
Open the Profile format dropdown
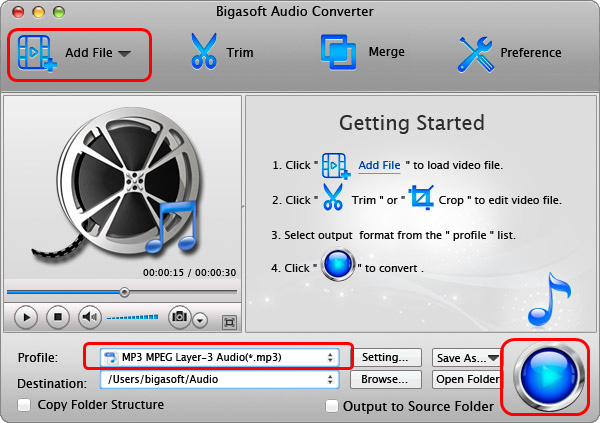click(220, 358)
